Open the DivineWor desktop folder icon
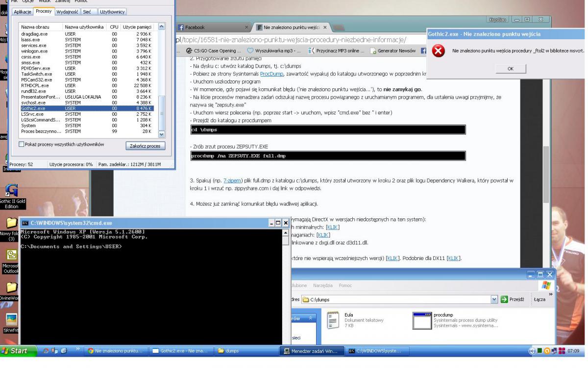 tap(11, 288)
